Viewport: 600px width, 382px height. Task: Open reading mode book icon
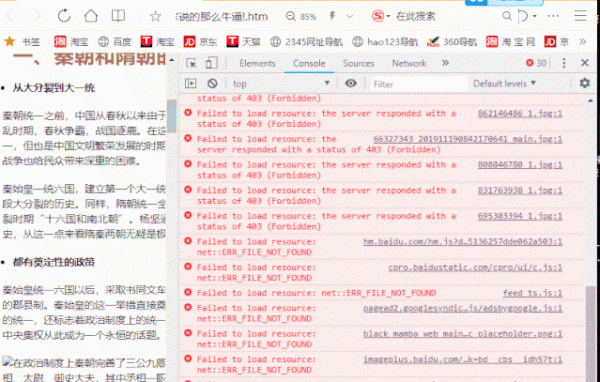(118, 16)
